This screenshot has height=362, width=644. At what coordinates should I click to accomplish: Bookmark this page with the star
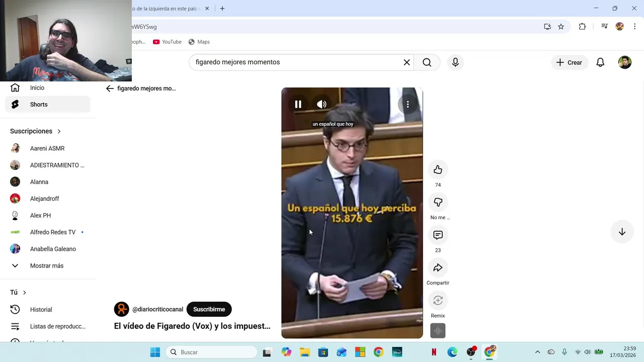(561, 27)
